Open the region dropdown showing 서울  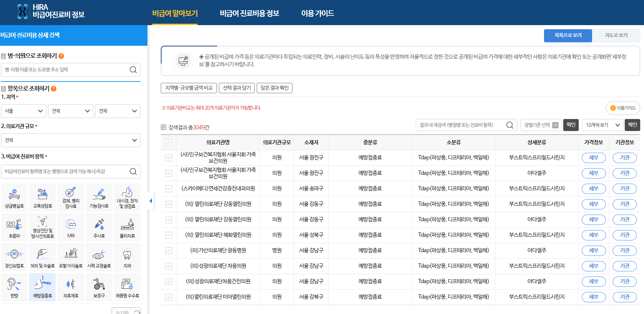(23, 111)
